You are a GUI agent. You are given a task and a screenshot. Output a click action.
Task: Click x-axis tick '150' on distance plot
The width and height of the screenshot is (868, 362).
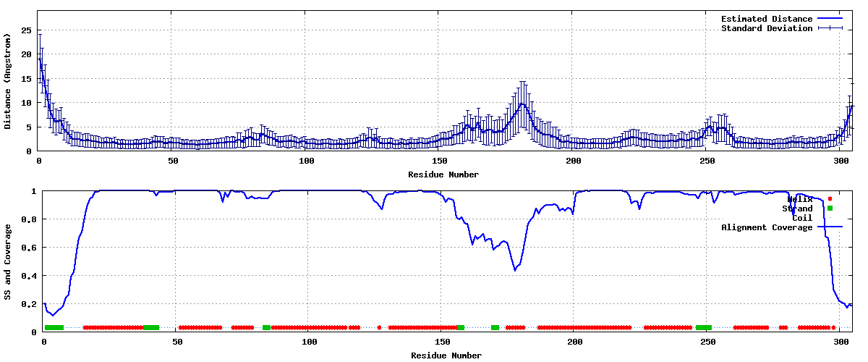pos(440,161)
